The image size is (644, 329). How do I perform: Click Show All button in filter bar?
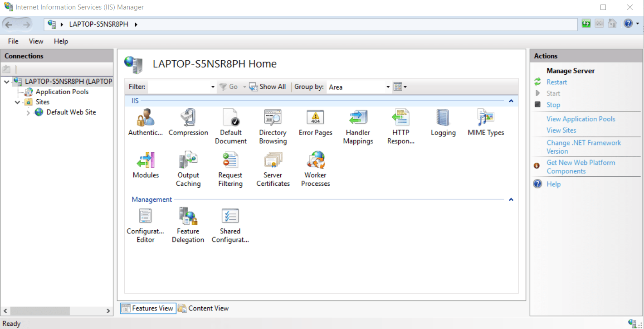point(268,87)
